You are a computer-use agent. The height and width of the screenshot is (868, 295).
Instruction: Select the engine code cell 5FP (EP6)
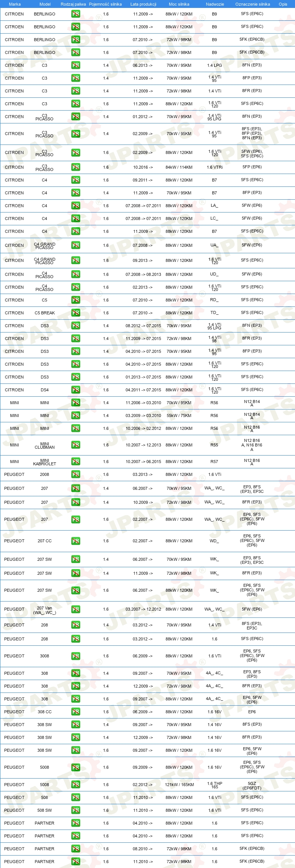click(252, 167)
